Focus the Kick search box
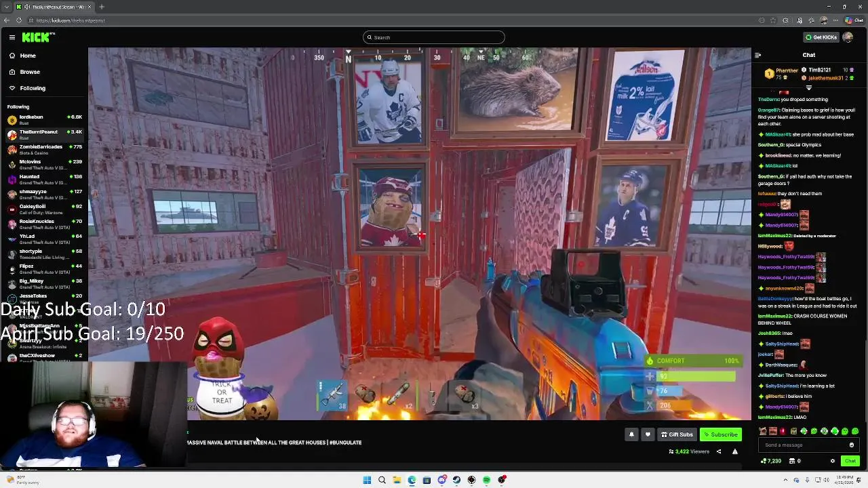The image size is (868, 488). point(434,37)
